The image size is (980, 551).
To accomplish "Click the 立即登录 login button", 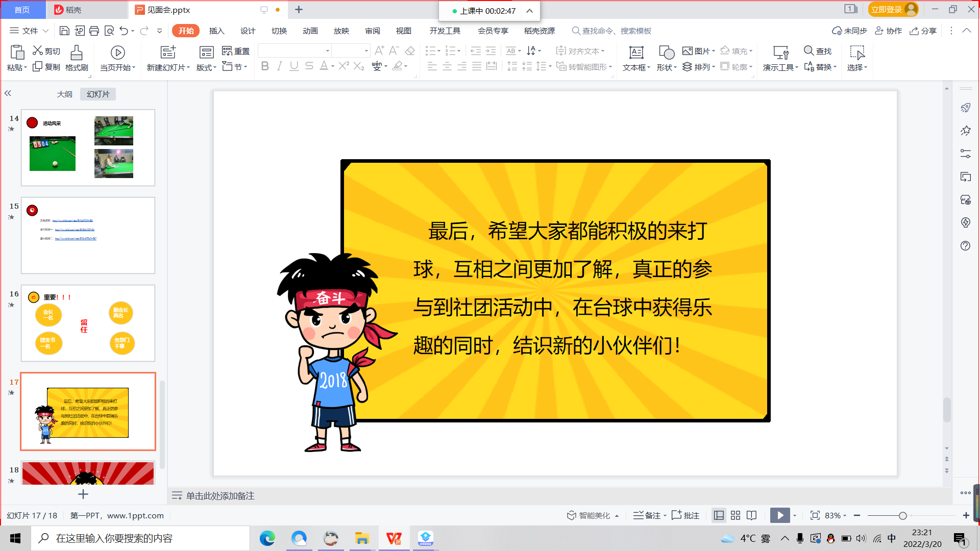I will 887,10.
